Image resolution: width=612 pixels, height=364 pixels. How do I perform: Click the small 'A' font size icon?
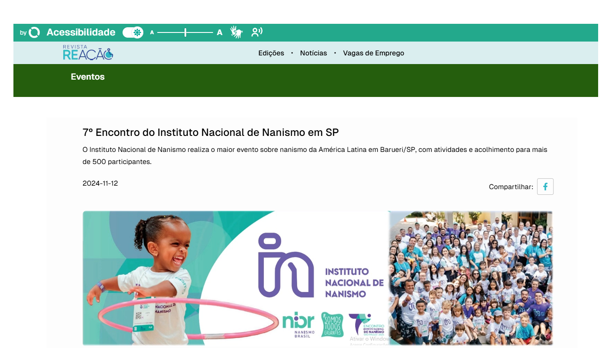click(152, 32)
